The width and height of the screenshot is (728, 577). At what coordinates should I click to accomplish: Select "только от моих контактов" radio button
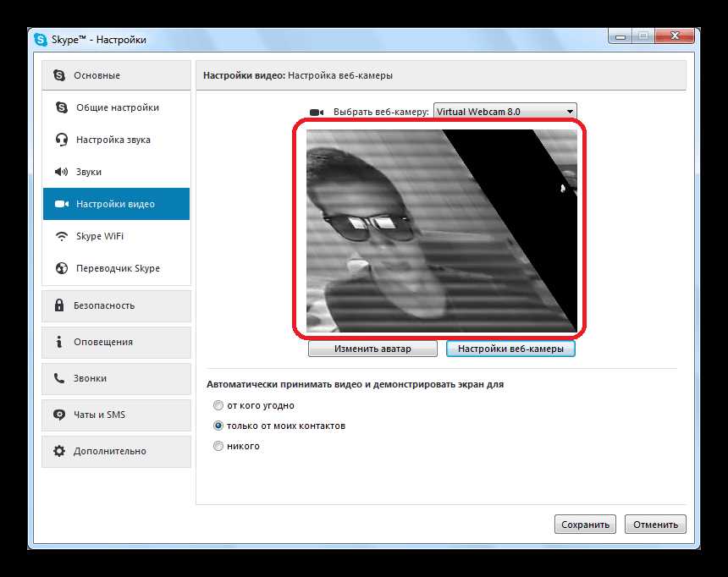click(x=218, y=426)
